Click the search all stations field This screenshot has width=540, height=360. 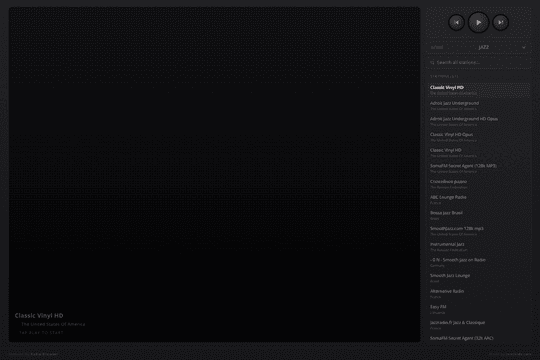478,62
